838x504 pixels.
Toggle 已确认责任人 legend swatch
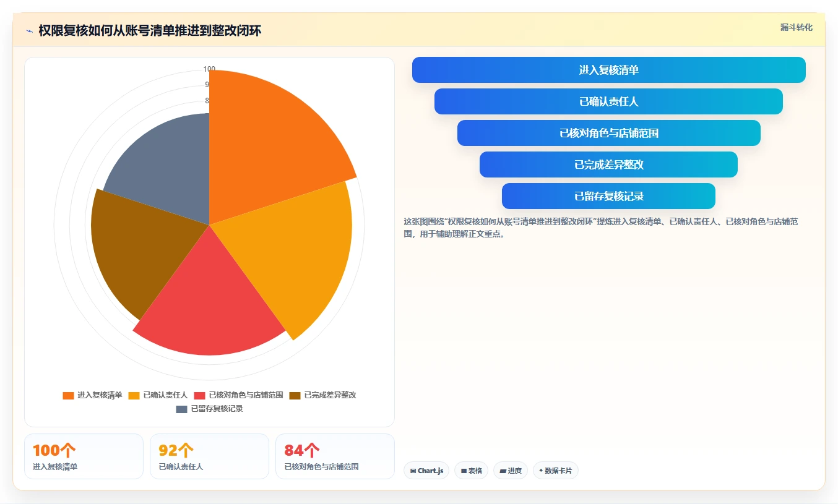[134, 395]
